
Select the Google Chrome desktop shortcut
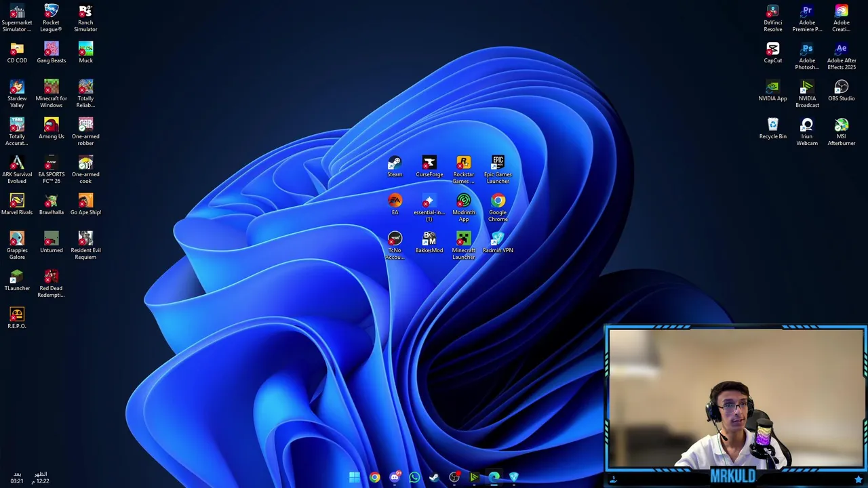pos(498,208)
